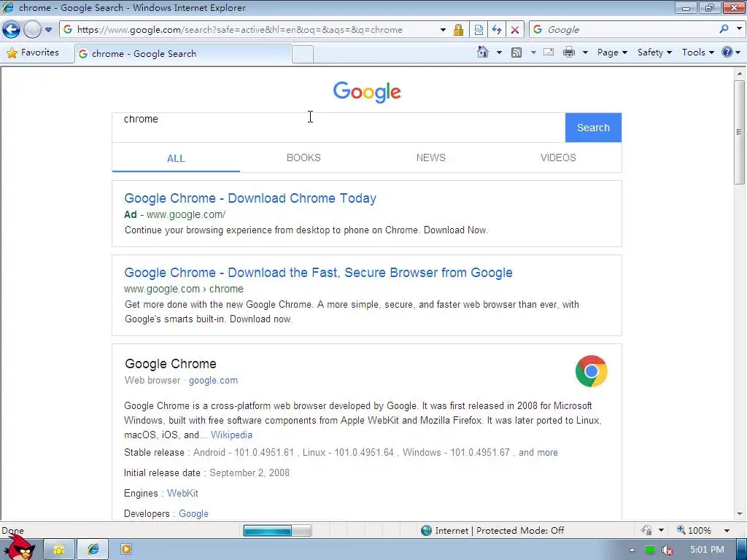Expand the address bar autocomplete dropdown
This screenshot has width=747, height=560.
(443, 29)
